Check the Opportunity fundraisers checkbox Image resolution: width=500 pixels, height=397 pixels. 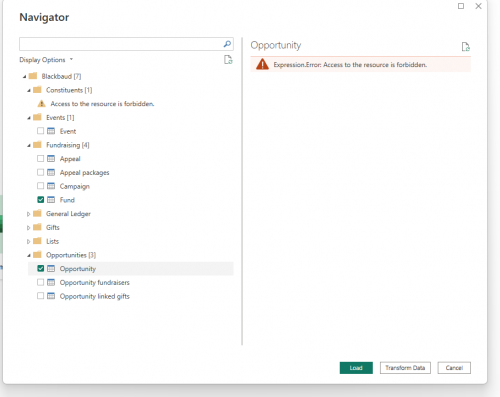[x=41, y=282]
